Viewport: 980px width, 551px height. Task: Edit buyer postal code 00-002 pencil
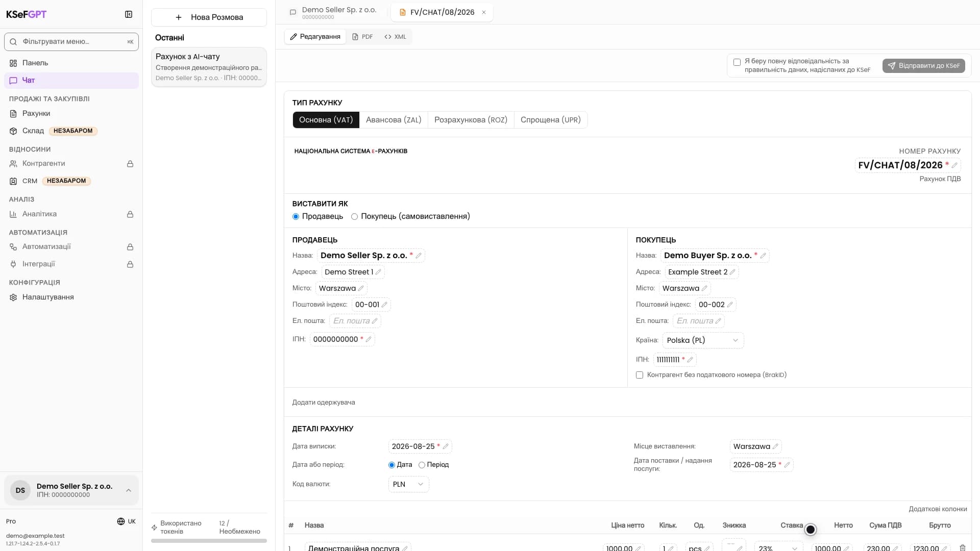pyautogui.click(x=730, y=305)
